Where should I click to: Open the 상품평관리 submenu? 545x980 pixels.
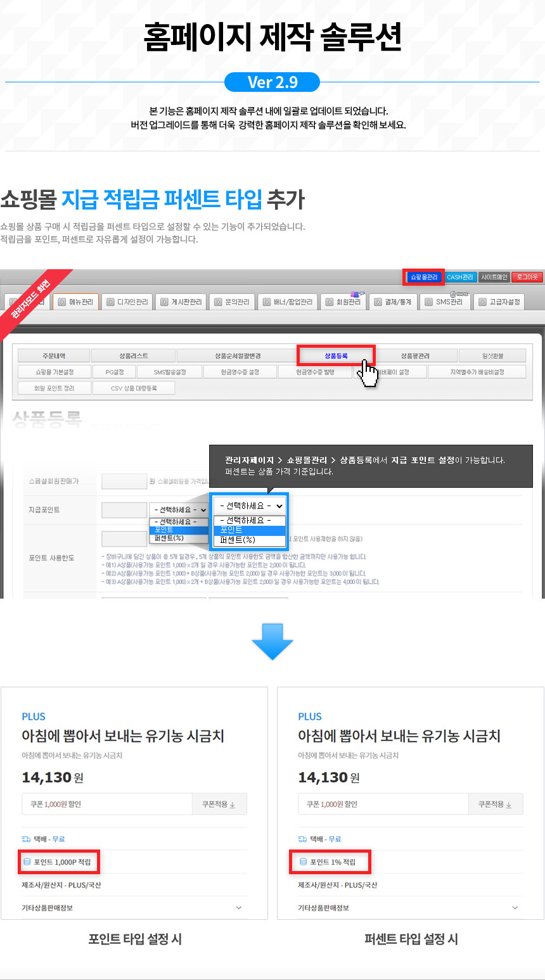(415, 356)
